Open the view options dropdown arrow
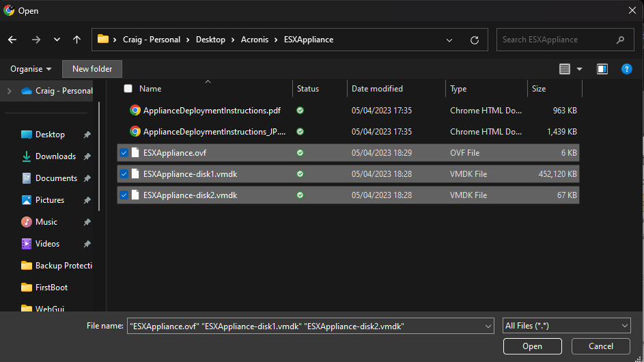Image resolution: width=644 pixels, height=362 pixels. pyautogui.click(x=580, y=69)
